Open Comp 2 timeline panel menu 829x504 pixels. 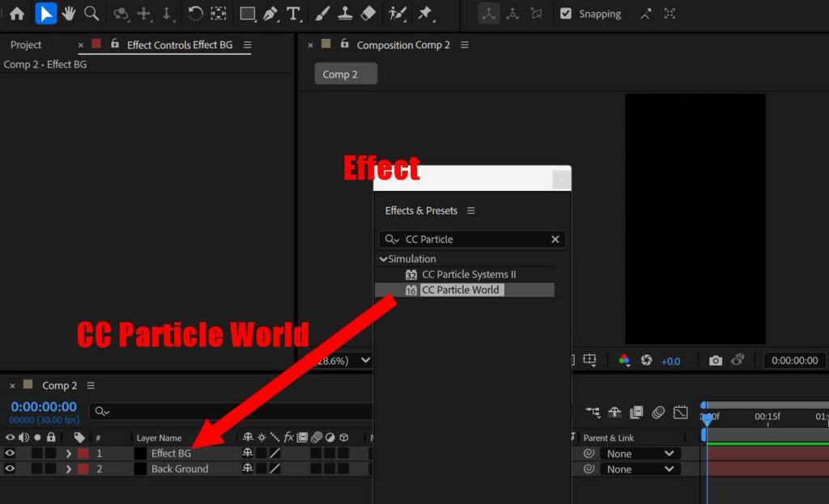[91, 386]
